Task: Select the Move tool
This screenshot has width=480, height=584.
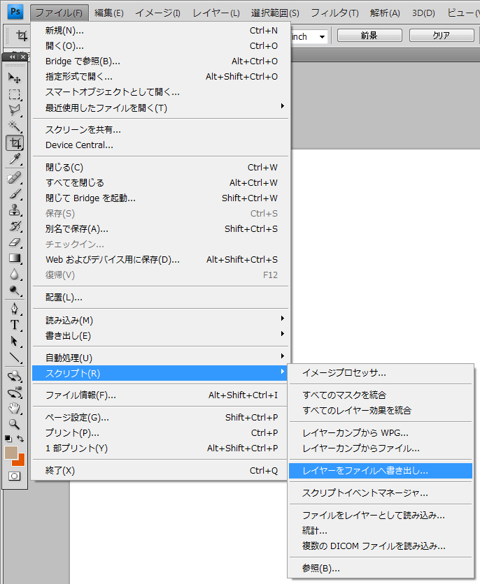Action: pyautogui.click(x=15, y=78)
